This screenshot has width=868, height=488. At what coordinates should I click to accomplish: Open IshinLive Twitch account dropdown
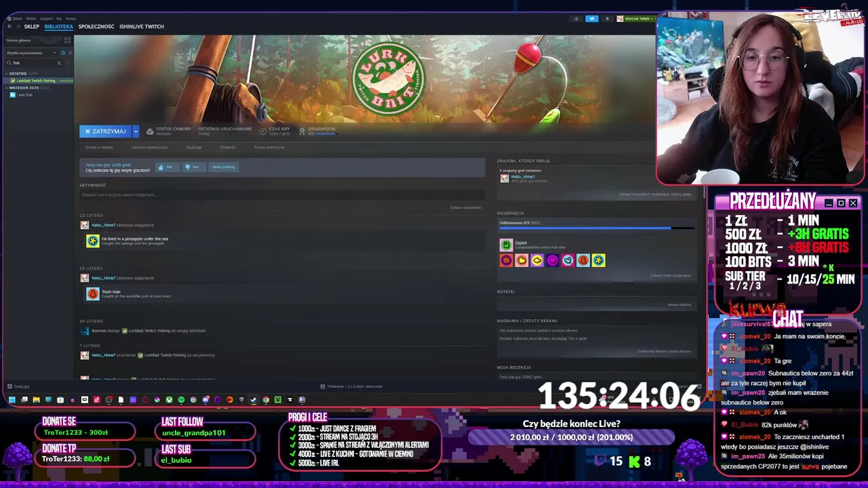pos(635,19)
